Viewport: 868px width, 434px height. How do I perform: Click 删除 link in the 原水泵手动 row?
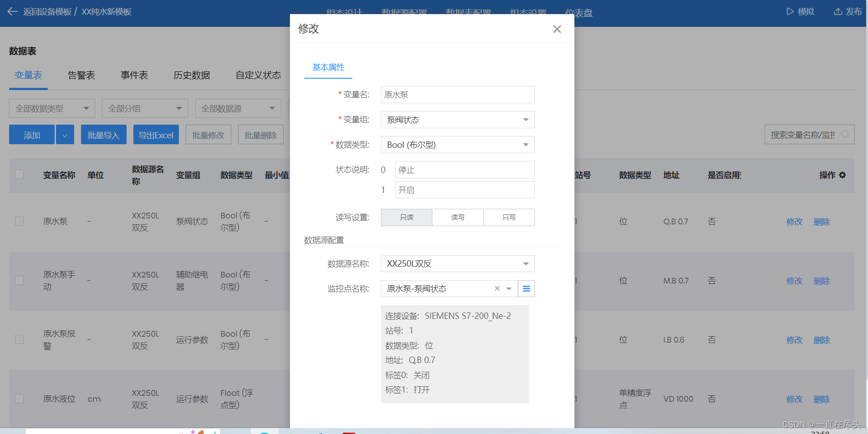coord(822,281)
